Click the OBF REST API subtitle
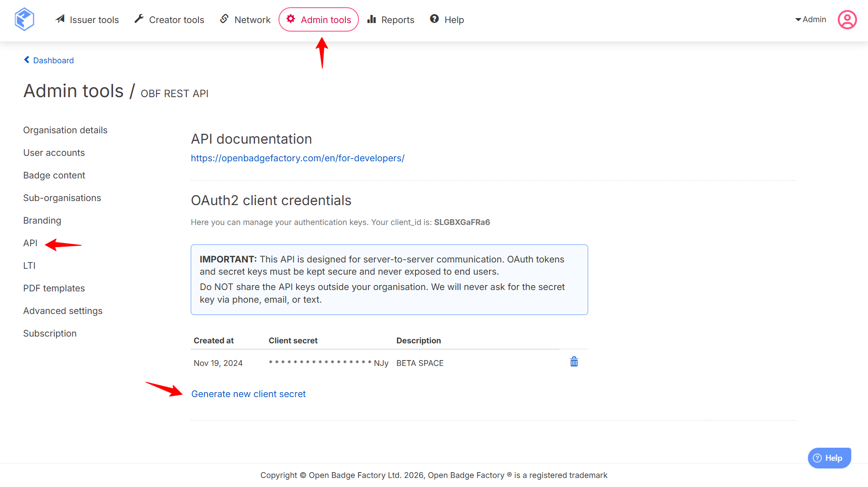The height and width of the screenshot is (487, 868). pyautogui.click(x=175, y=94)
